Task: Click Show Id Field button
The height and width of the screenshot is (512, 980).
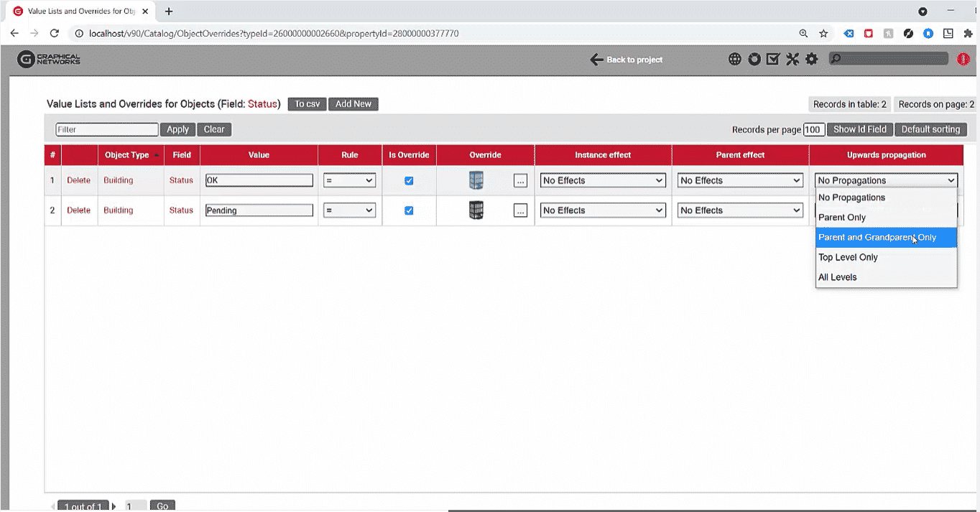Action: [x=860, y=129]
